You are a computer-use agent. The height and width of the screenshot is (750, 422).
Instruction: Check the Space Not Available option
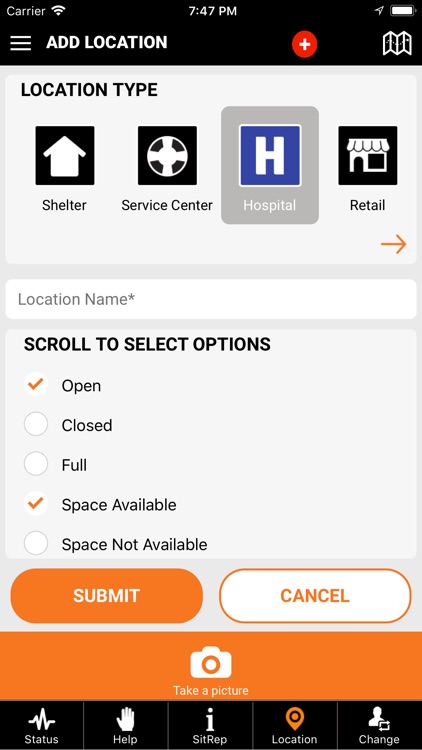click(x=36, y=543)
